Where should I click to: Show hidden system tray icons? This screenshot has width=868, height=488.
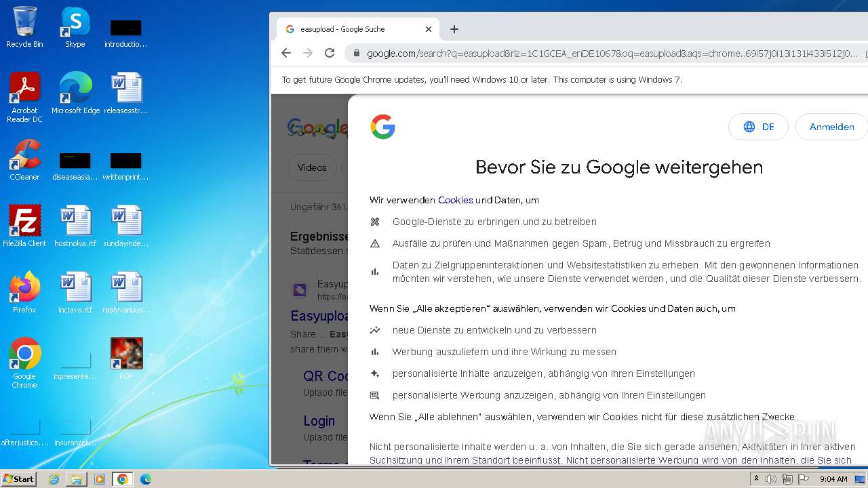[757, 479]
